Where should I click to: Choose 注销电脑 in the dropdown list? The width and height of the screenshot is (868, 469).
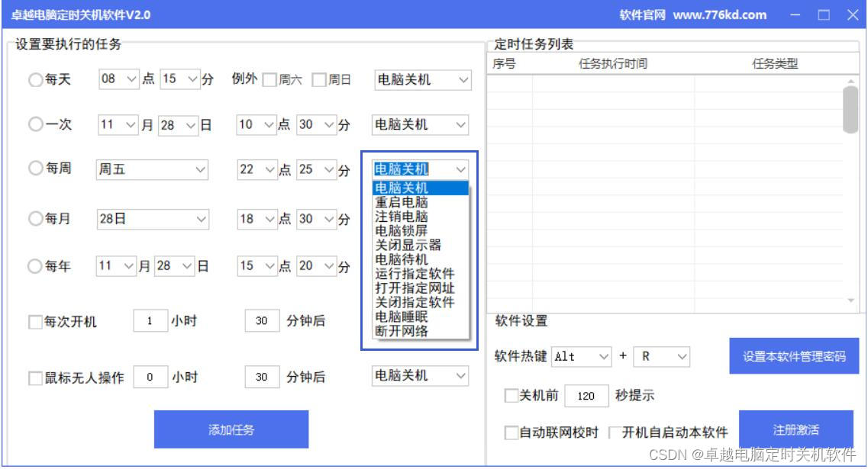click(421, 217)
